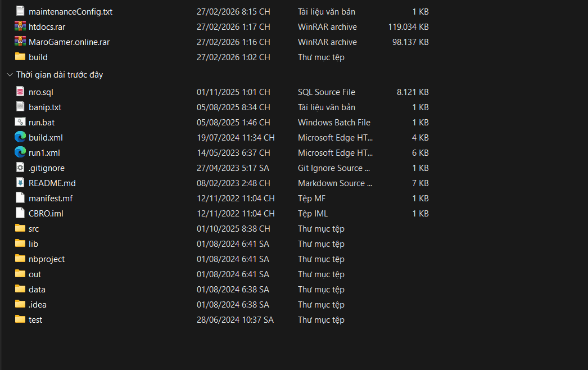
Task: Select file name manifest.mf
Action: click(x=51, y=198)
